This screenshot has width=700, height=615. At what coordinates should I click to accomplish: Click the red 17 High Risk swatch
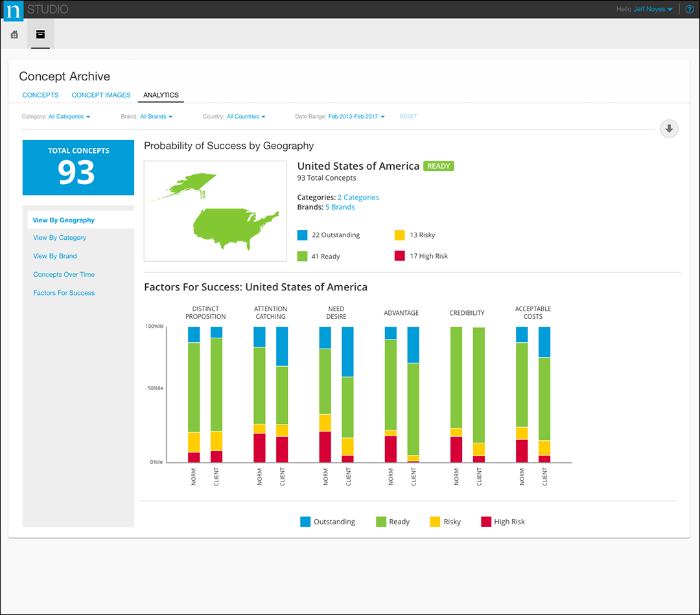[x=399, y=256]
